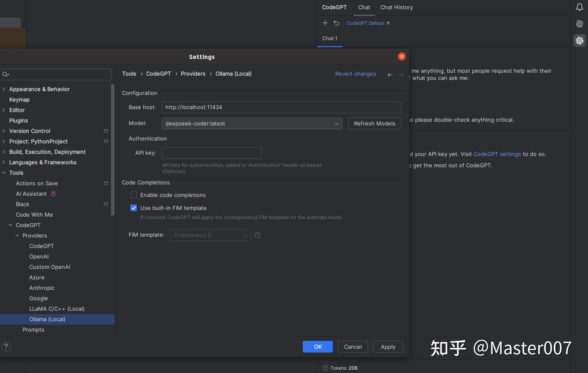Click the Cancel button

[353, 347]
